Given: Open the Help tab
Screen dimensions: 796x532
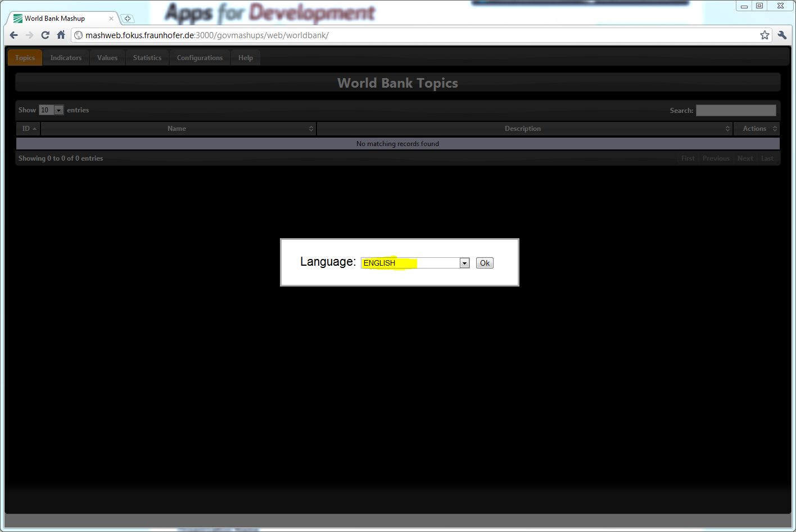Looking at the screenshot, I should pos(246,58).
